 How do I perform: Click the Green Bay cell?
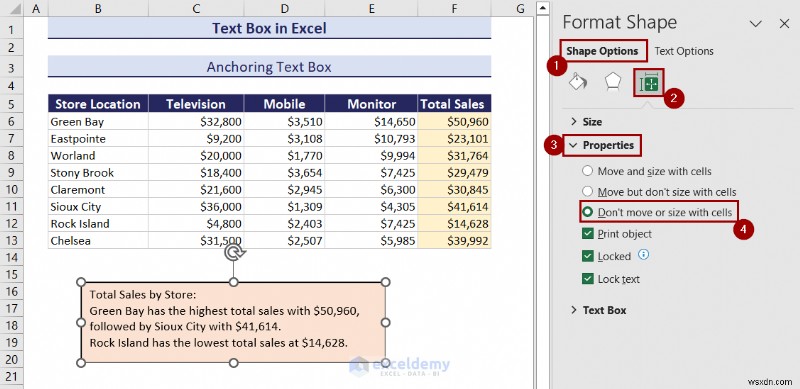[98, 121]
